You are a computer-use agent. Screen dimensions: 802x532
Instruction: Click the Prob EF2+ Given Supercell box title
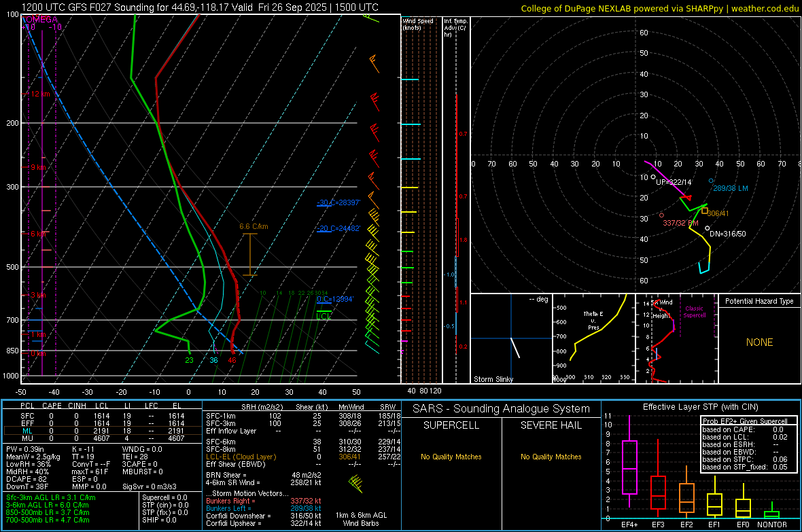coord(745,421)
